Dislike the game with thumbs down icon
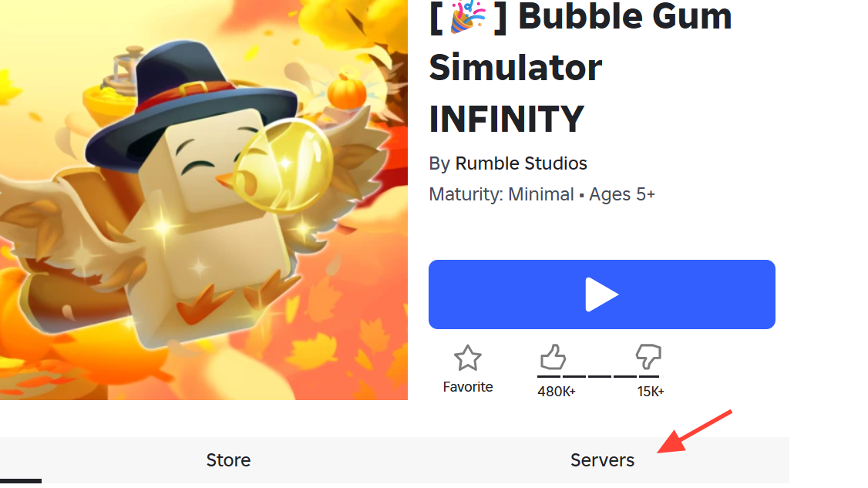 point(648,357)
